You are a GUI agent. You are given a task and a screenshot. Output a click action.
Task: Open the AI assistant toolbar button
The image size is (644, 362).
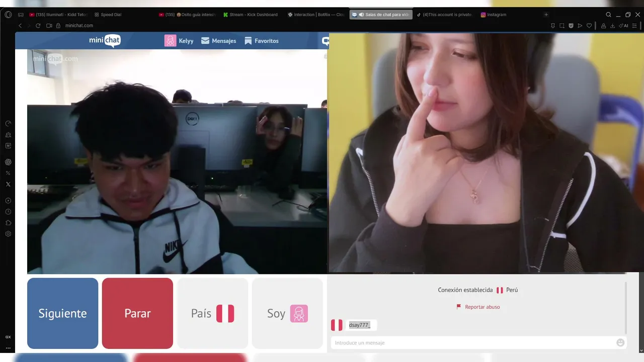(x=624, y=26)
